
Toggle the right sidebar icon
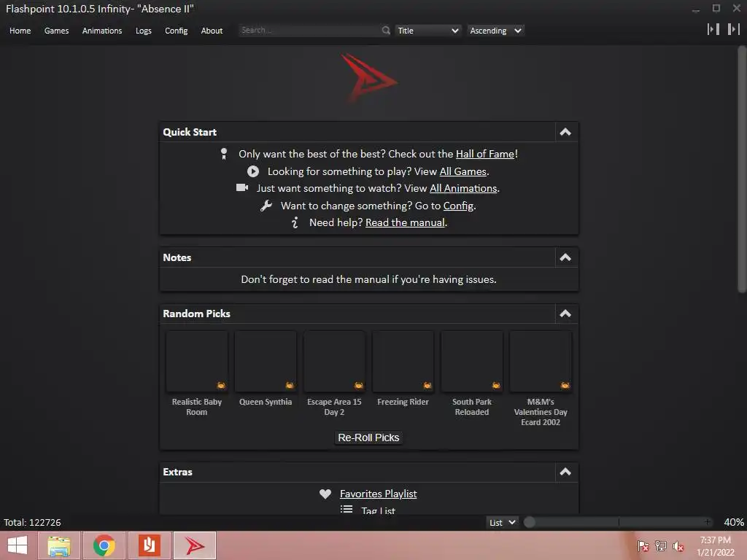(x=734, y=29)
